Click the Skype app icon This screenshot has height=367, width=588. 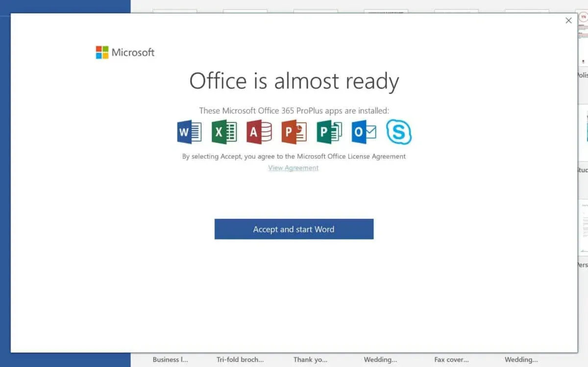398,131
